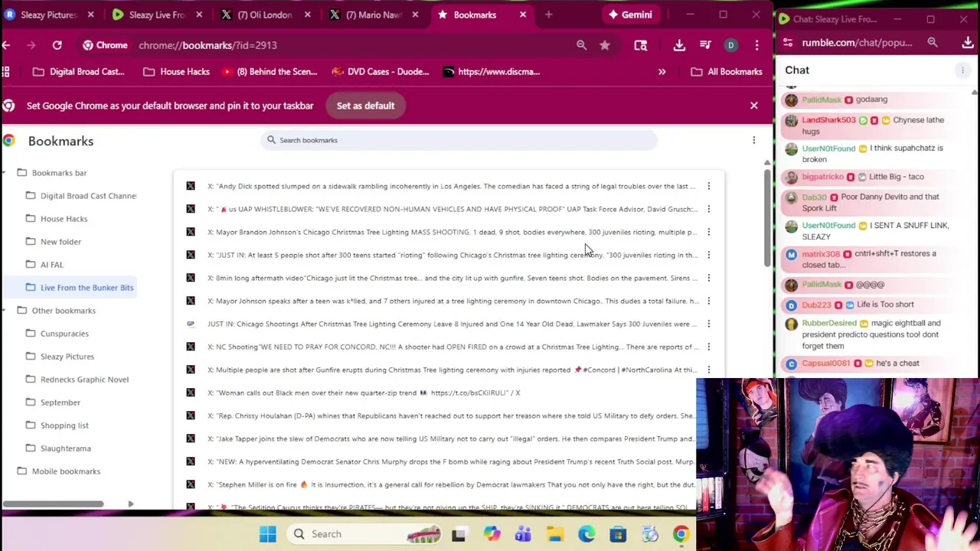This screenshot has height=551, width=980.
Task: Select the Rednecks Graphic Novel folder
Action: (84, 380)
